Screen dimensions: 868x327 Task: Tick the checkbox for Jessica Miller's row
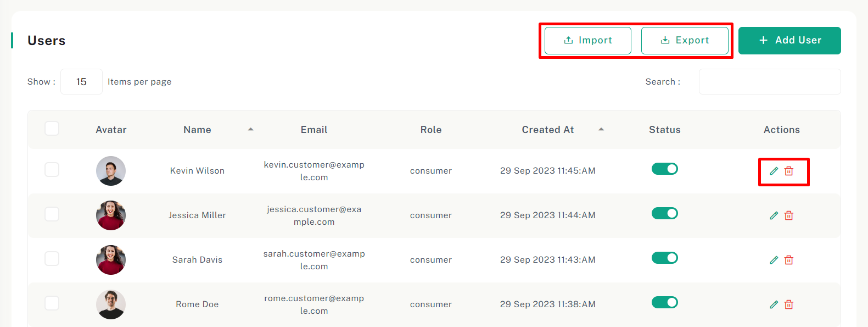(x=52, y=214)
